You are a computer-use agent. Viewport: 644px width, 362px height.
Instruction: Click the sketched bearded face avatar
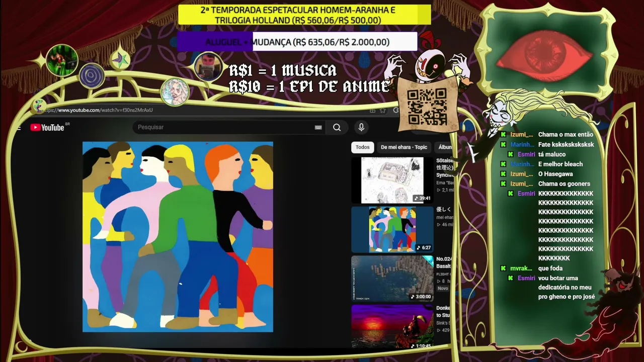click(x=175, y=92)
